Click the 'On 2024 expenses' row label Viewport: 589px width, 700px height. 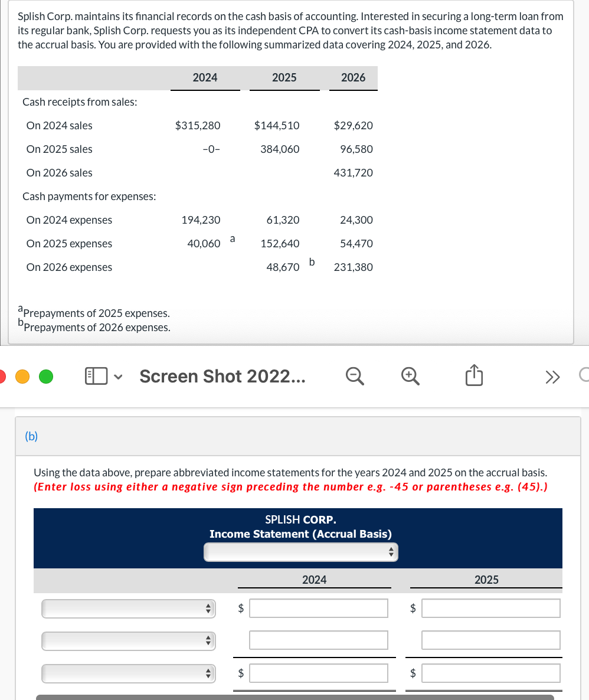click(x=69, y=220)
